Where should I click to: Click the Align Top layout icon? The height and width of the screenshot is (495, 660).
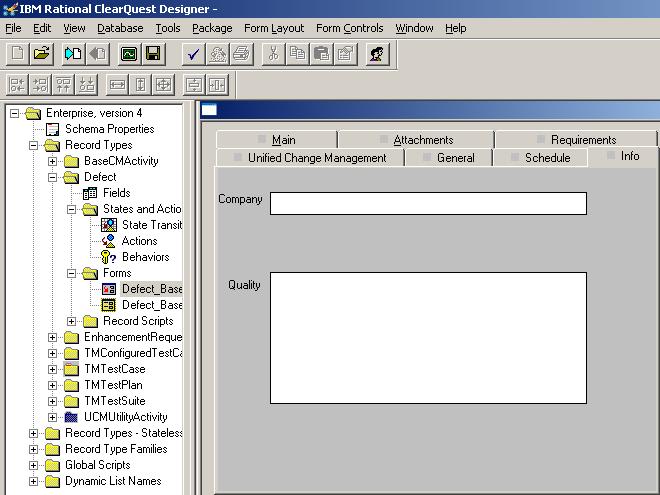(x=64, y=85)
